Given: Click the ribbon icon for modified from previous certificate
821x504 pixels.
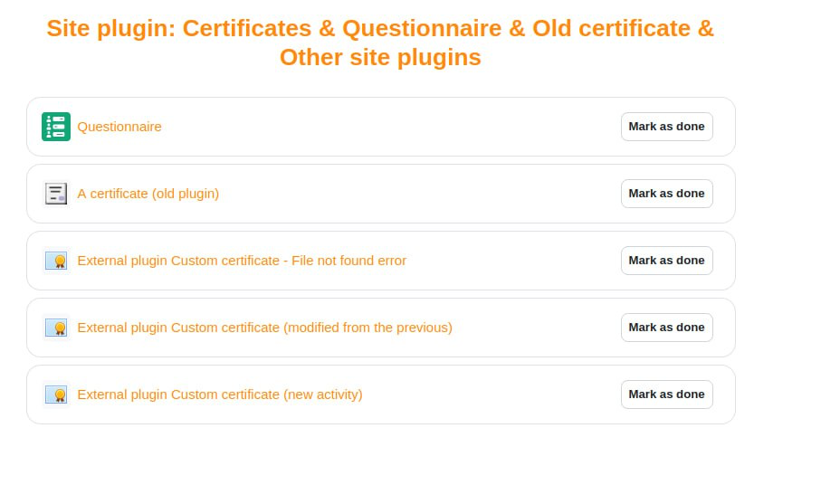Looking at the screenshot, I should tap(56, 328).
